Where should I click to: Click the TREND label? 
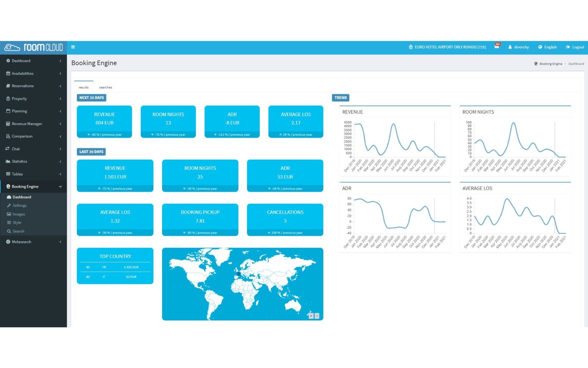point(340,98)
